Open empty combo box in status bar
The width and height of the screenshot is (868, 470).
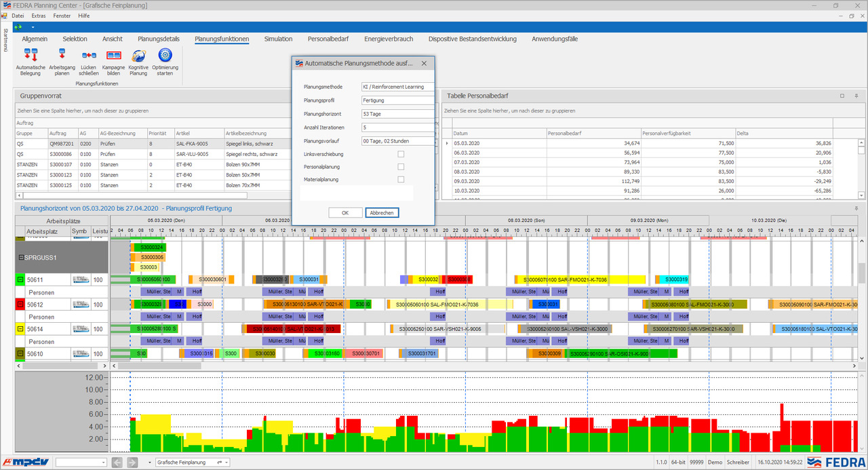click(81, 463)
